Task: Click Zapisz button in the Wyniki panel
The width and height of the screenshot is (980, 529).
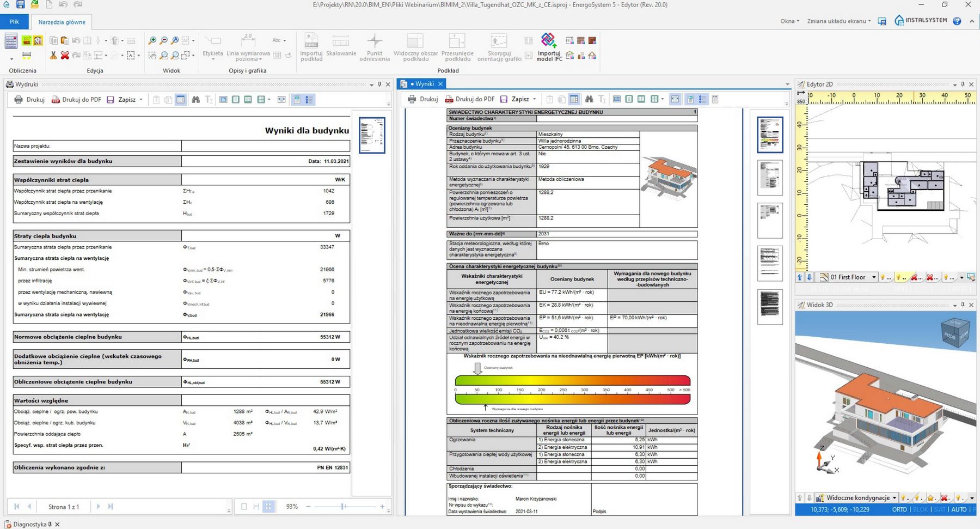Action: pyautogui.click(x=515, y=99)
